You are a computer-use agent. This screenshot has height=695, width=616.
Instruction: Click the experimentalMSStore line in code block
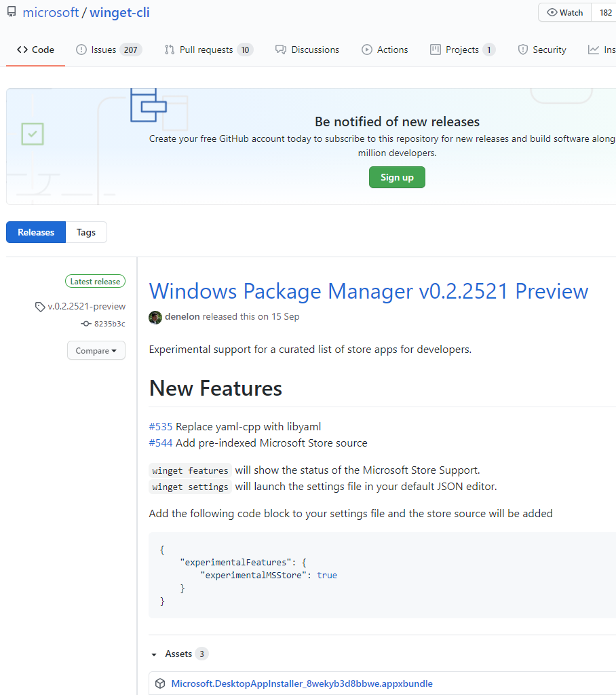[269, 576]
